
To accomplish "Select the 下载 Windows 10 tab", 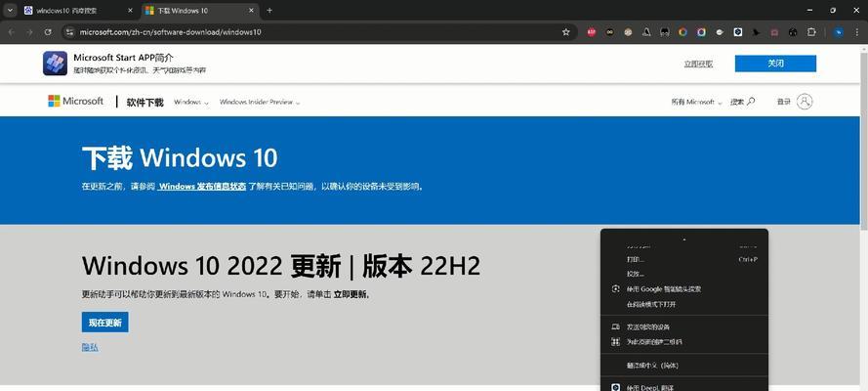I will (x=199, y=11).
